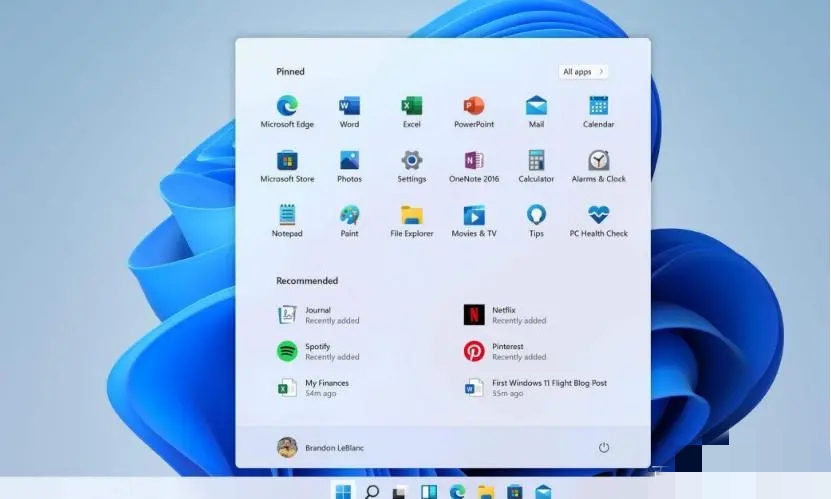Open Edge from the taskbar

pyautogui.click(x=457, y=492)
